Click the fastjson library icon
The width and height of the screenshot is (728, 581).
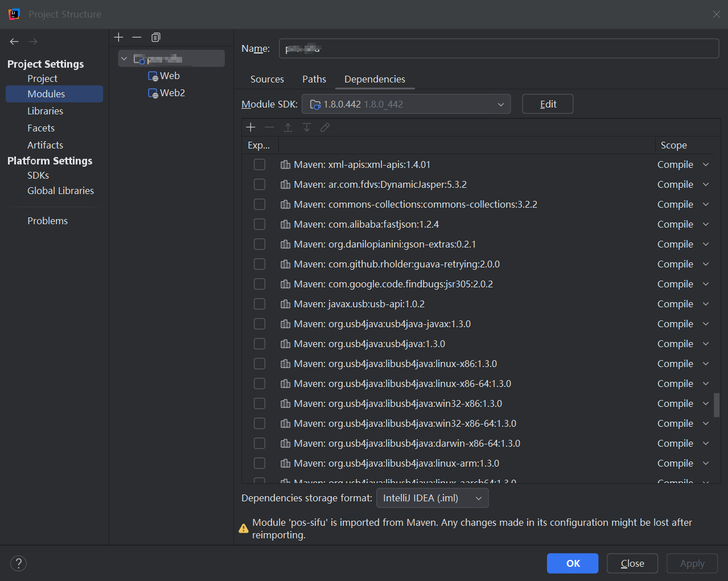[286, 224]
